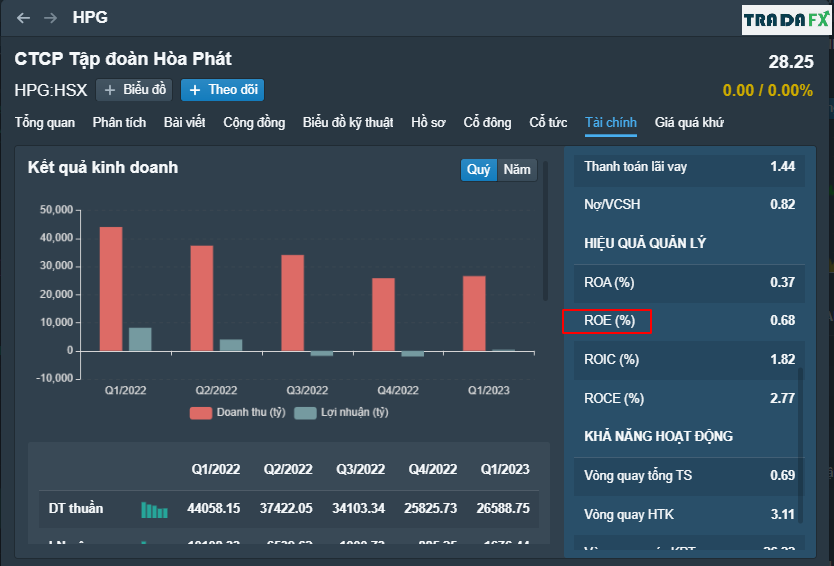Click the Q1/2023 revenue bar

point(474,313)
